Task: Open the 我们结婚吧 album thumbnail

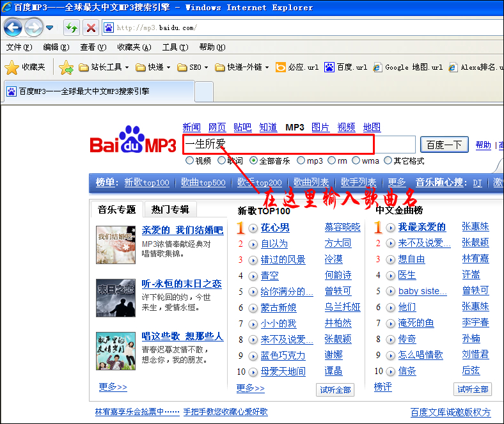Action: [x=116, y=245]
